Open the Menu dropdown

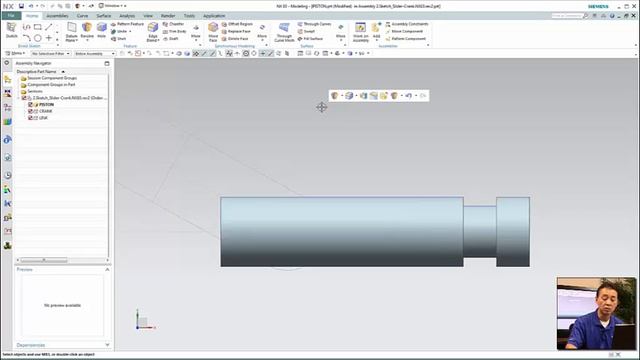click(16, 53)
